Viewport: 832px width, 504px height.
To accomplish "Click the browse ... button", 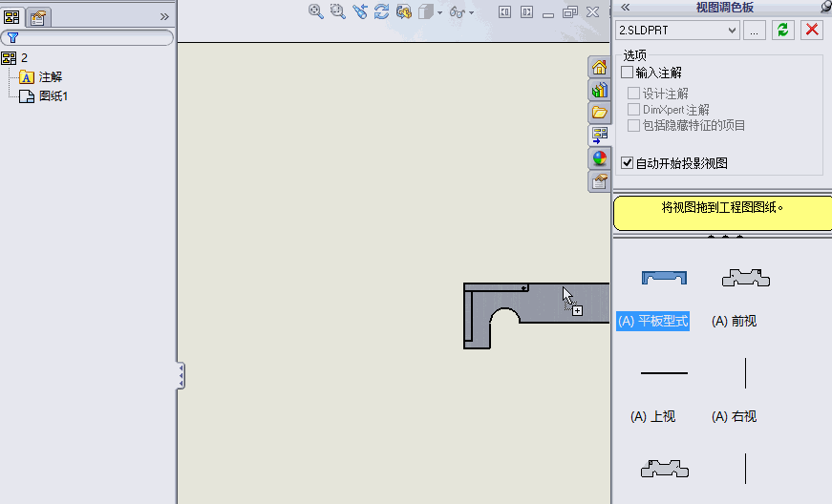I will (754, 31).
